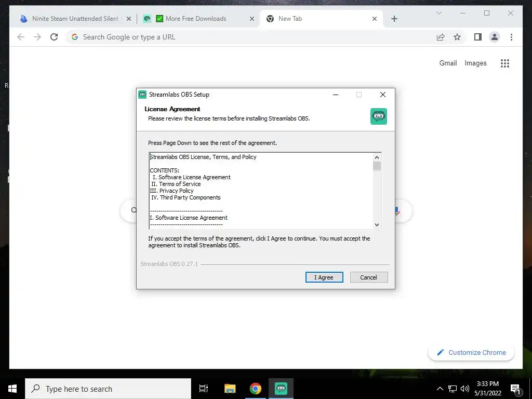Screen dimensions: 532x399
Task: Show hidden system tray icons
Action: (440, 389)
